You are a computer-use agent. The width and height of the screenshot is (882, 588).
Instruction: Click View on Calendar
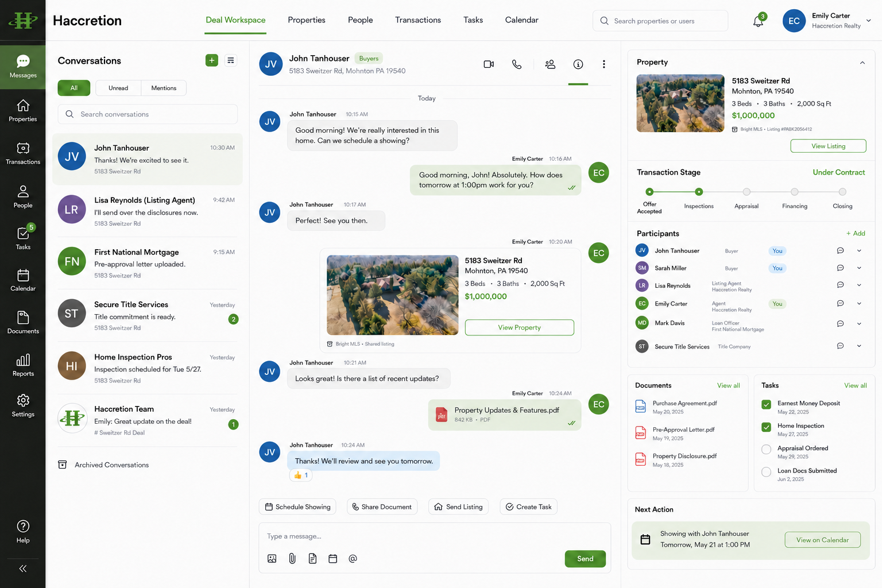coord(822,540)
